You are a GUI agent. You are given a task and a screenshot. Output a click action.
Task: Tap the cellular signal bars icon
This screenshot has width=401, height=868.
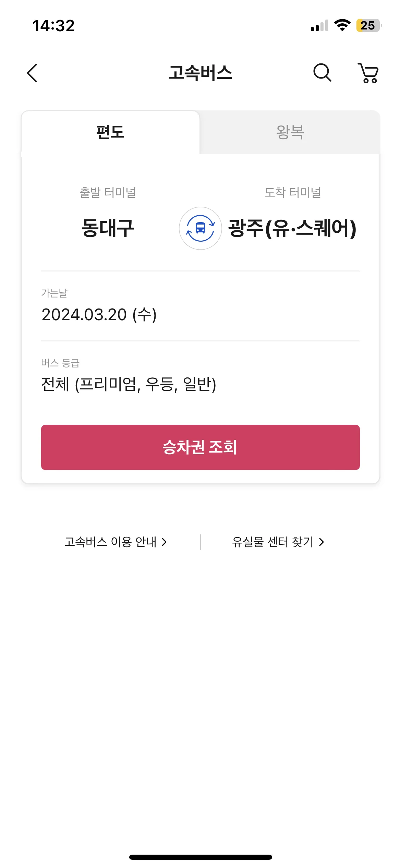click(319, 26)
